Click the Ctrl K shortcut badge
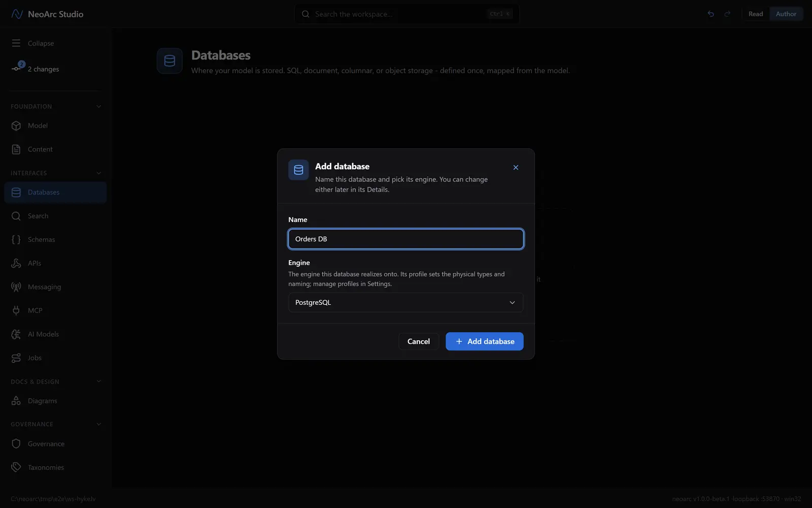Image resolution: width=812 pixels, height=508 pixels. pyautogui.click(x=500, y=14)
